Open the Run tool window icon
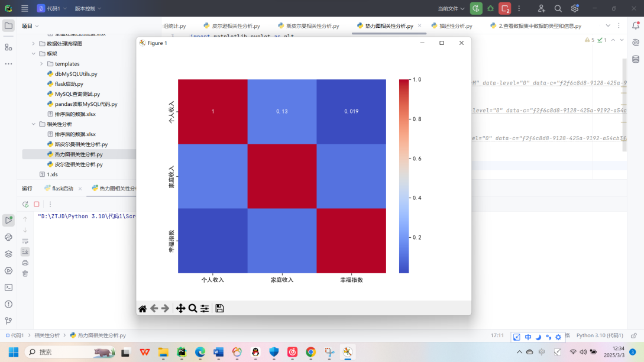 click(x=9, y=220)
